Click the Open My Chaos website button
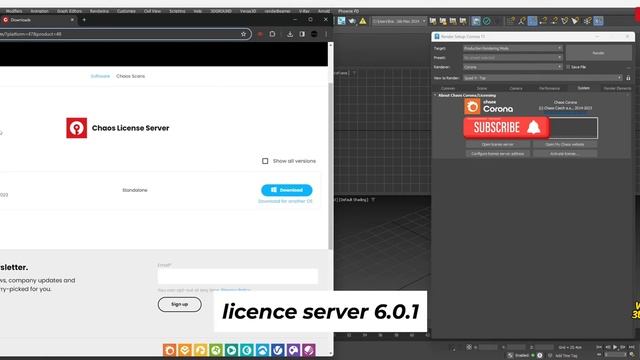Screen dimensions: 640x360 click(x=564, y=144)
